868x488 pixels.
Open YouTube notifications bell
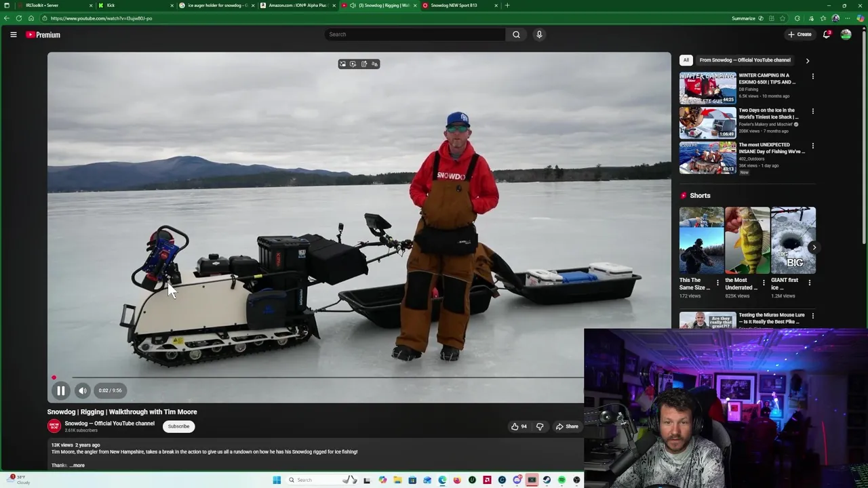tap(827, 35)
